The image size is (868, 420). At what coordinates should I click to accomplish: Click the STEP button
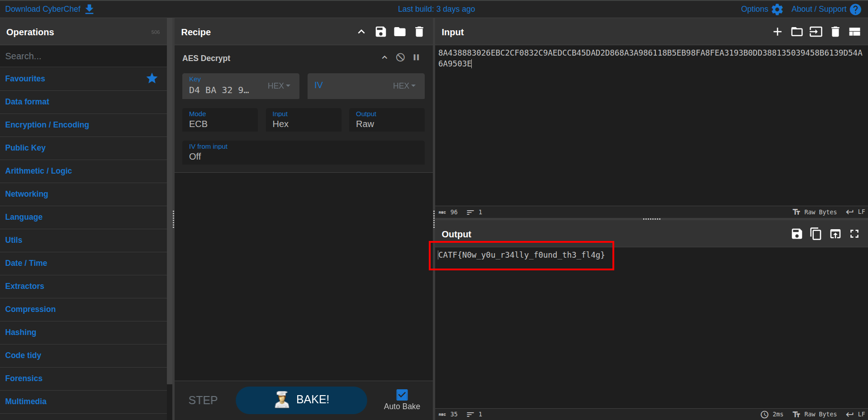tap(203, 400)
